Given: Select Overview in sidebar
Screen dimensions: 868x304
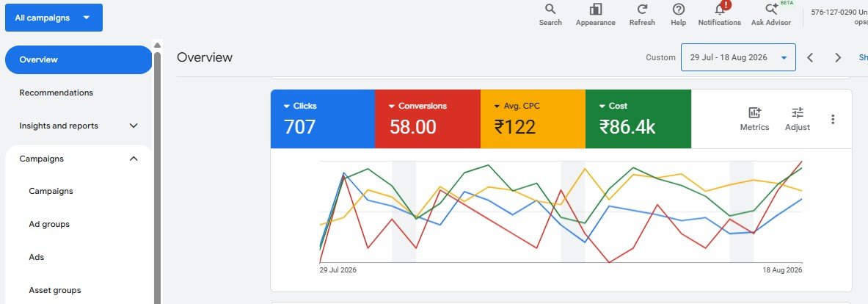Looking at the screenshot, I should click(x=79, y=59).
